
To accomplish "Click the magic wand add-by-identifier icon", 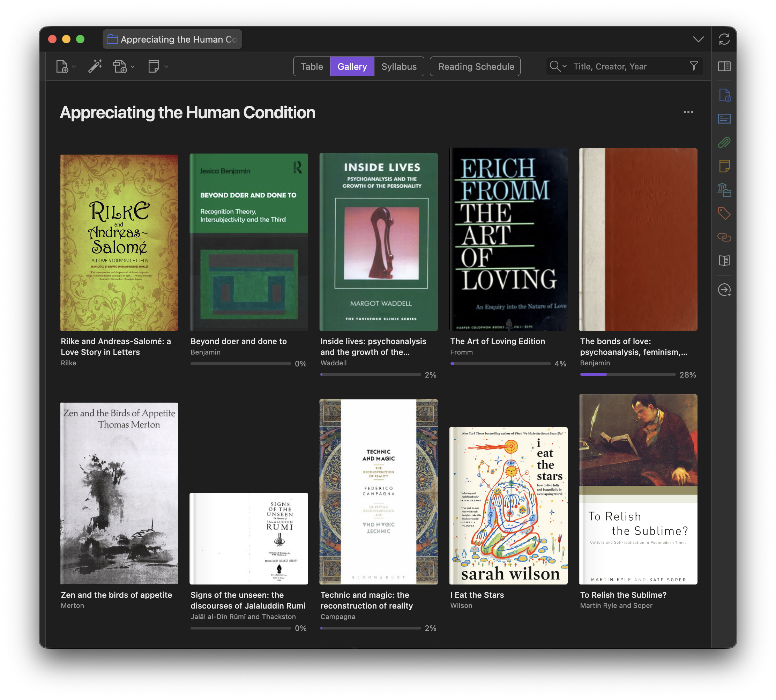I will [95, 66].
